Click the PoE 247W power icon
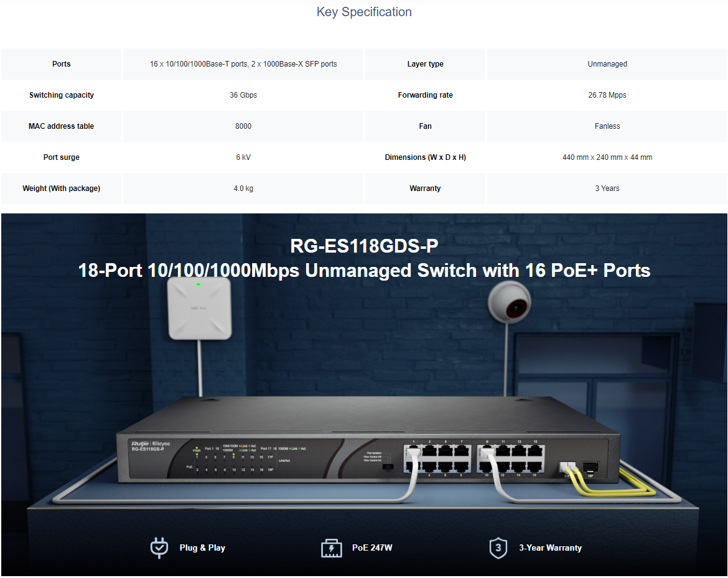Viewport: 728px width, 578px height. click(x=332, y=548)
